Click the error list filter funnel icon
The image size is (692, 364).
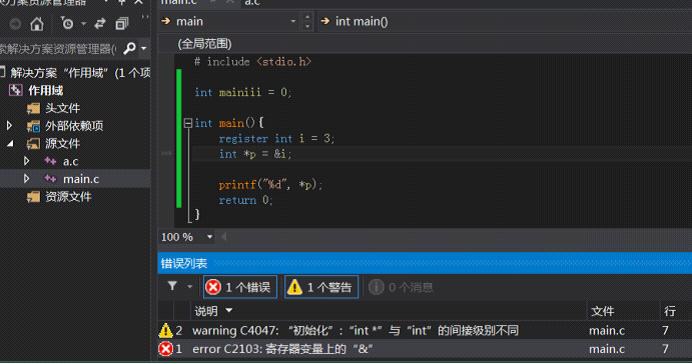tap(173, 287)
